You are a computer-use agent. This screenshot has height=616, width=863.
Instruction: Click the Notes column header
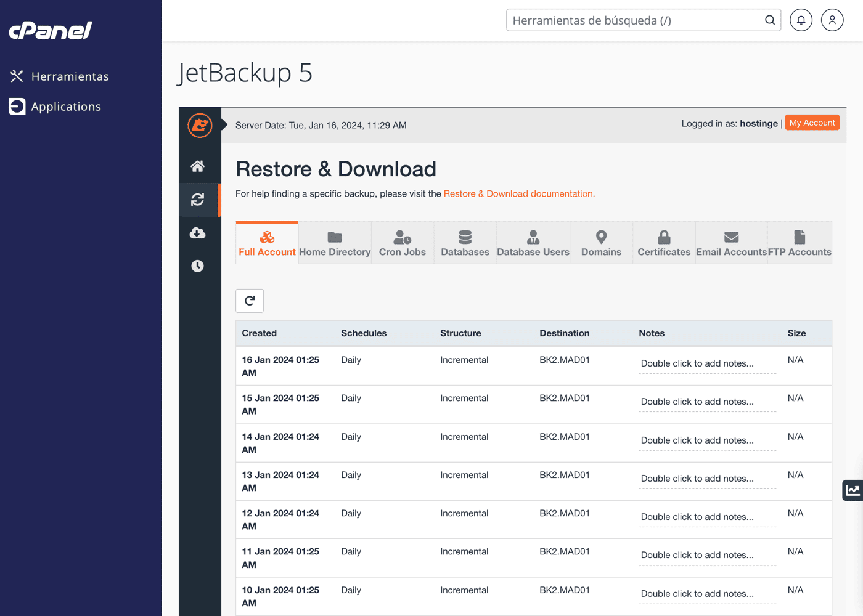[x=652, y=333]
